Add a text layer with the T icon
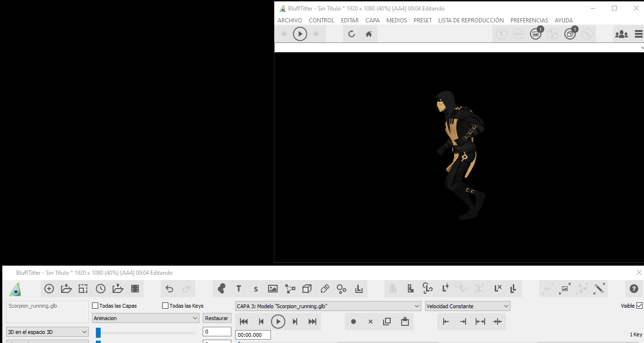This screenshot has width=644, height=343. (239, 289)
